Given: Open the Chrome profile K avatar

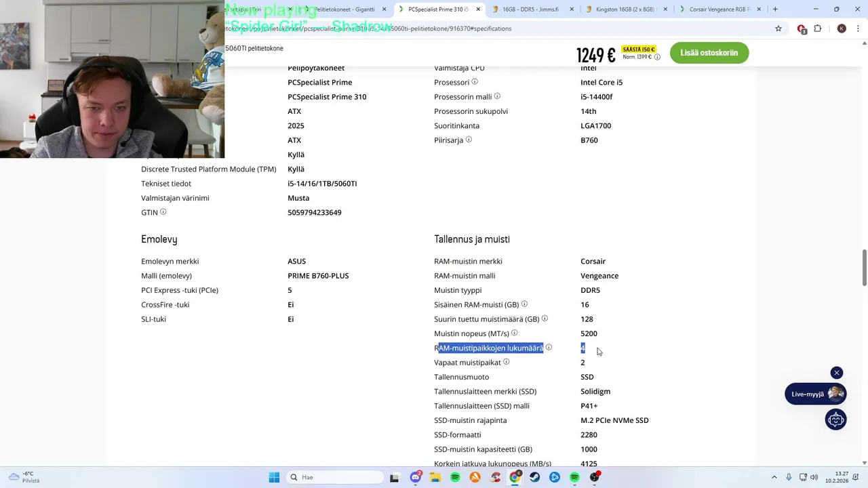Looking at the screenshot, I should 842,28.
